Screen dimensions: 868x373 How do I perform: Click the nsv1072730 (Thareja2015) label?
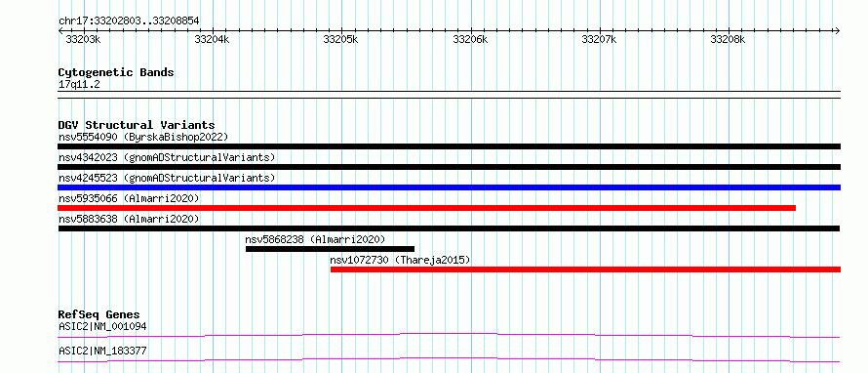tap(400, 260)
